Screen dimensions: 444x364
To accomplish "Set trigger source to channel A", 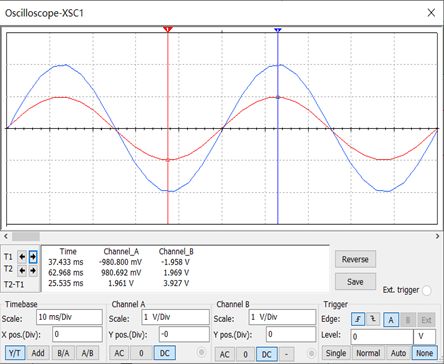I will point(391,320).
